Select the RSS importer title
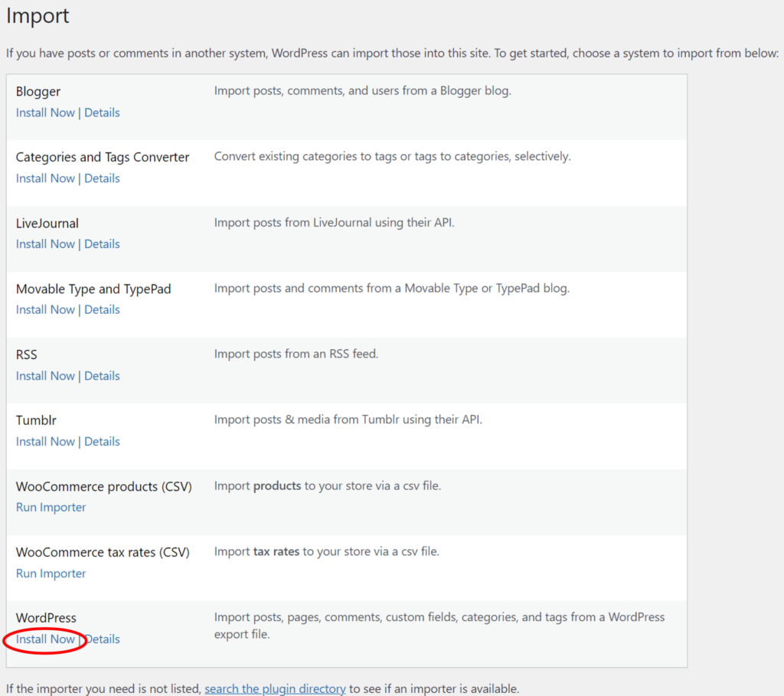Screen dimensions: 784x696 pos(27,355)
